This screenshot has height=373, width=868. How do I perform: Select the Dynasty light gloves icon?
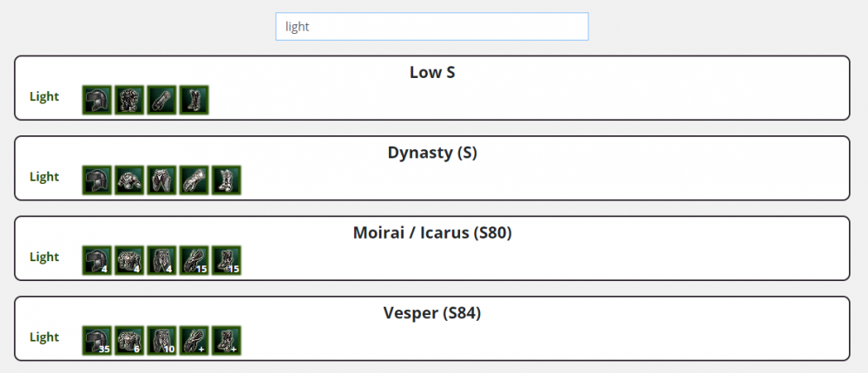tap(194, 180)
